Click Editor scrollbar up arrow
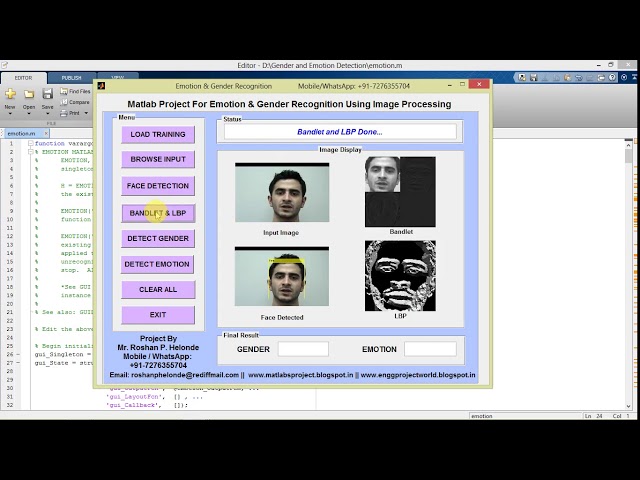Screen dimensions: 640x480 (x=629, y=144)
